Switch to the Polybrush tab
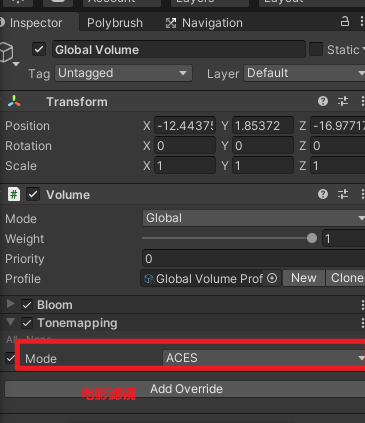The image size is (365, 423). (115, 23)
